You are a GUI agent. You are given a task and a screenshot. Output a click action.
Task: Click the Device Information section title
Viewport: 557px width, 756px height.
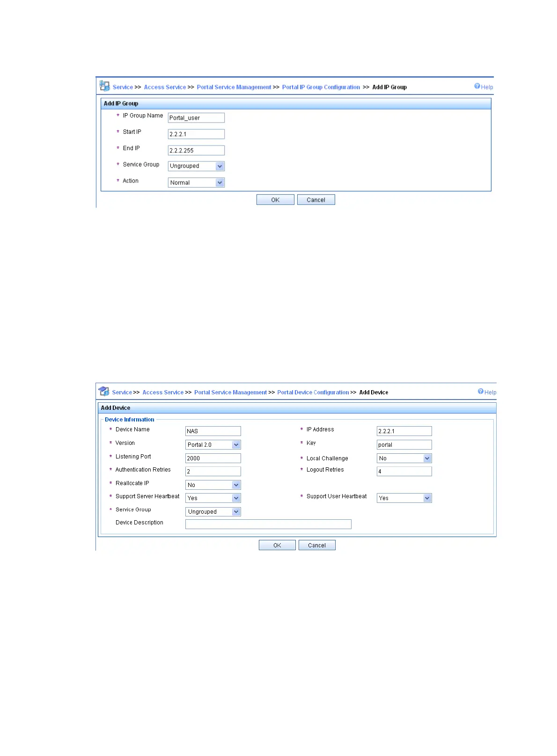[129, 420]
